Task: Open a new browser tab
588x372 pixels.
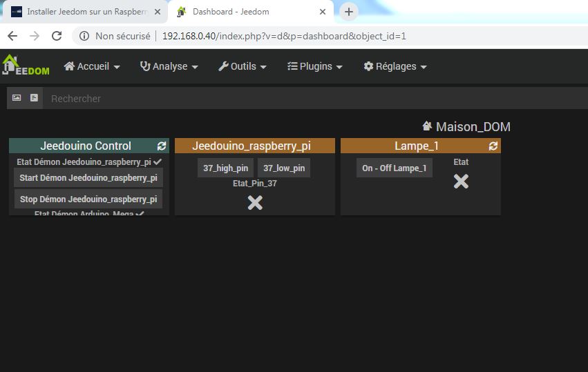Action: [349, 12]
